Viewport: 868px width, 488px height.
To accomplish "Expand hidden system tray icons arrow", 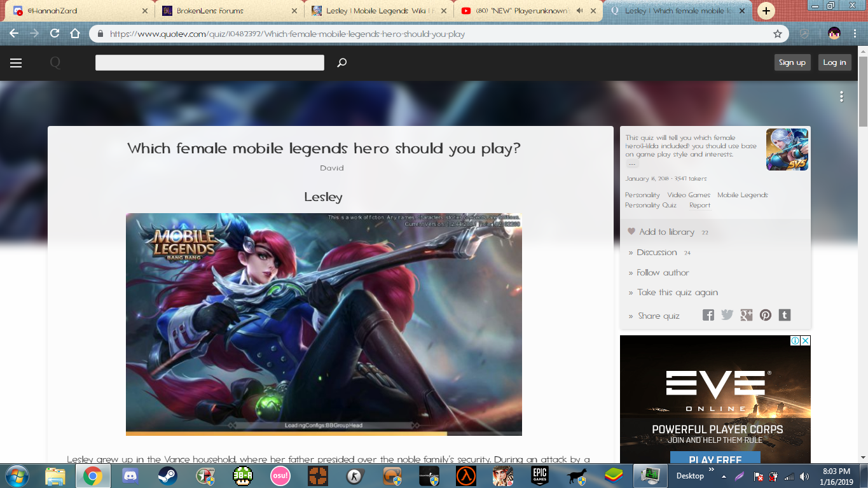I will tap(724, 476).
